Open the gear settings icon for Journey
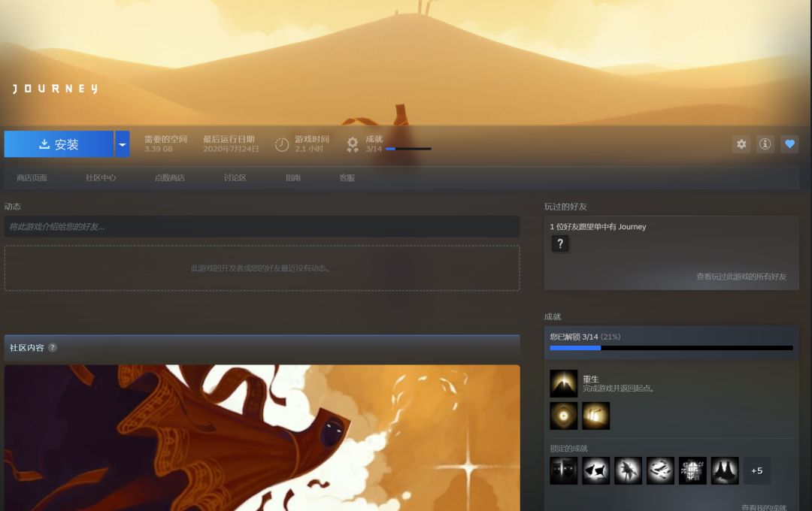The height and width of the screenshot is (511, 812). tap(741, 144)
